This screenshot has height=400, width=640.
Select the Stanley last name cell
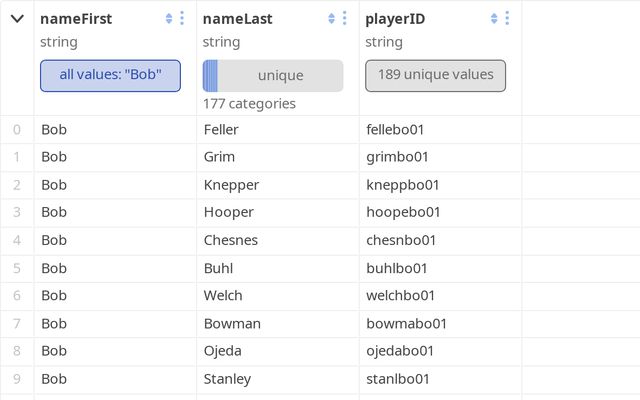click(x=227, y=379)
